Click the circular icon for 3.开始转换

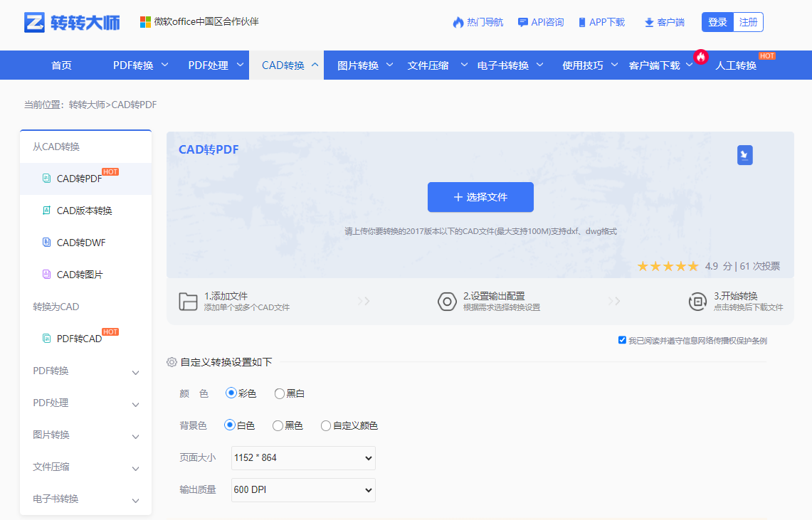click(x=698, y=301)
